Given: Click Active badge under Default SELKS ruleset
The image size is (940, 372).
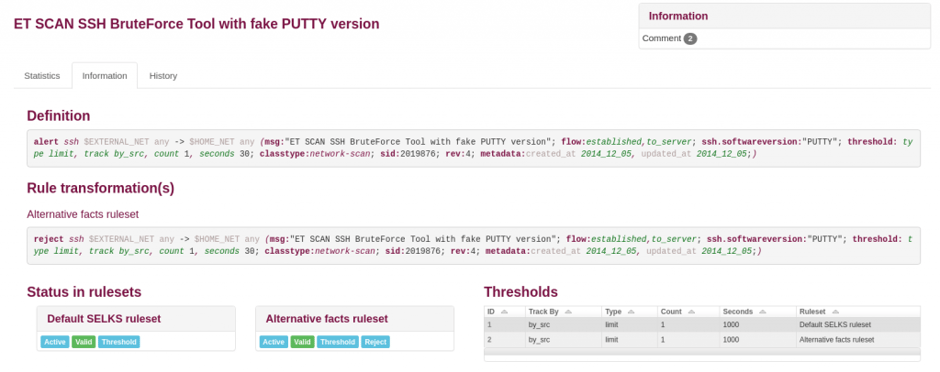Looking at the screenshot, I should point(55,342).
